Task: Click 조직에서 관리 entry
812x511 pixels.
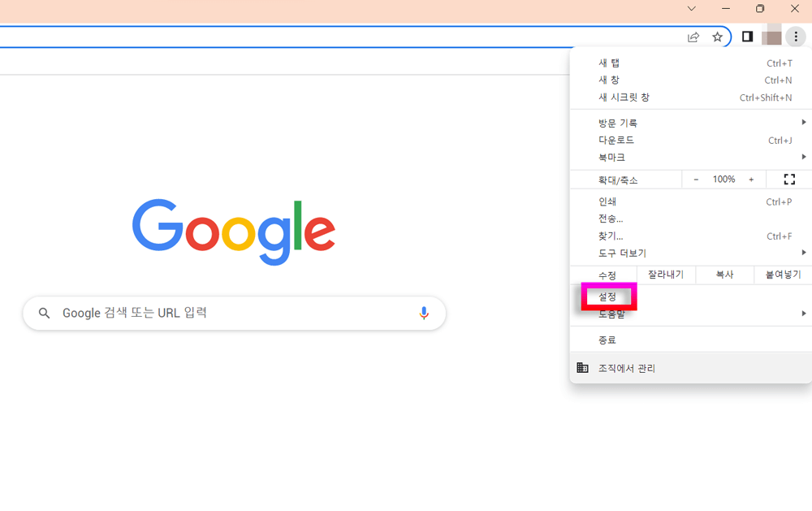Action: point(691,368)
